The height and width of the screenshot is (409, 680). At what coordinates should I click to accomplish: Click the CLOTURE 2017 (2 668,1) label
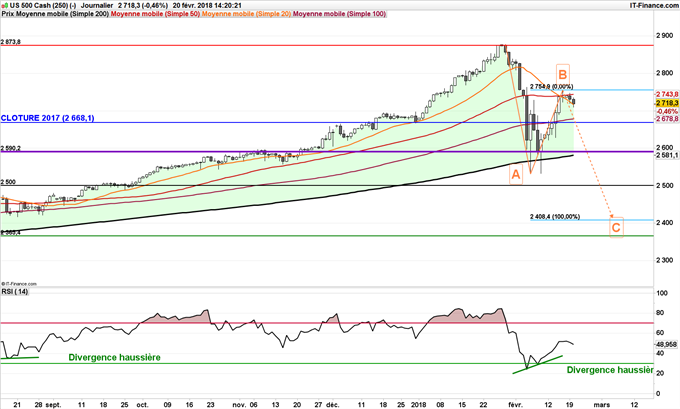(x=48, y=118)
